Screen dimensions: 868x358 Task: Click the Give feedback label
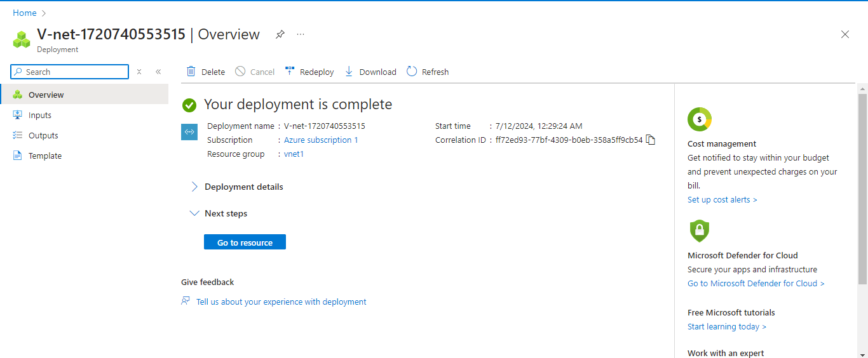click(208, 282)
